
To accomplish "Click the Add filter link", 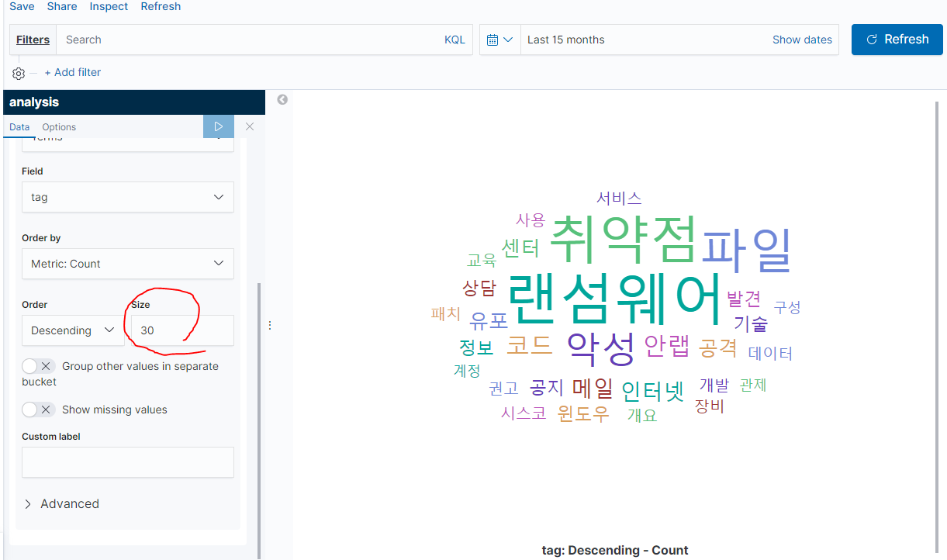I will pyautogui.click(x=73, y=72).
